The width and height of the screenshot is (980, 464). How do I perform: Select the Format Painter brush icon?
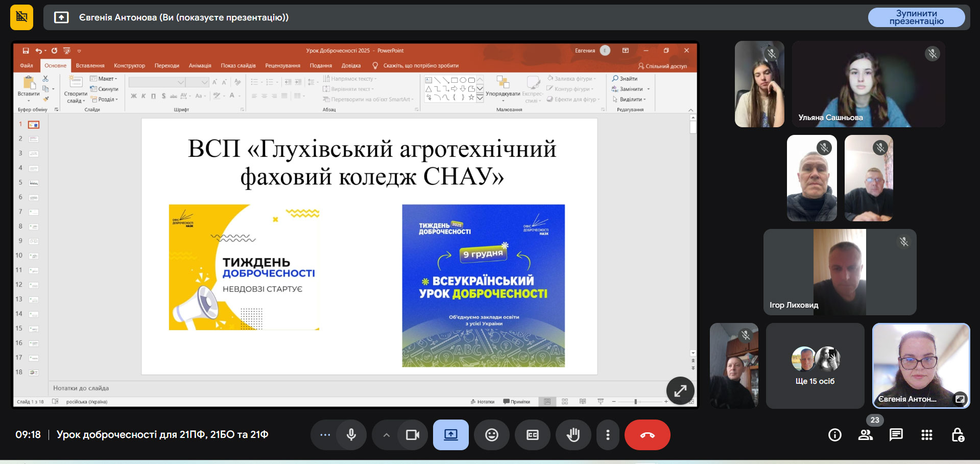click(x=45, y=99)
